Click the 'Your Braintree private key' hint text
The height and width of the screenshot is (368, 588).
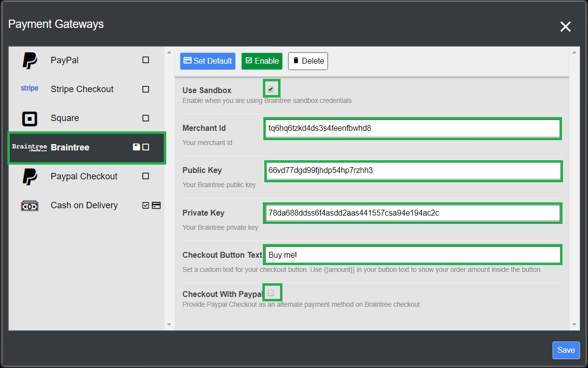(220, 227)
